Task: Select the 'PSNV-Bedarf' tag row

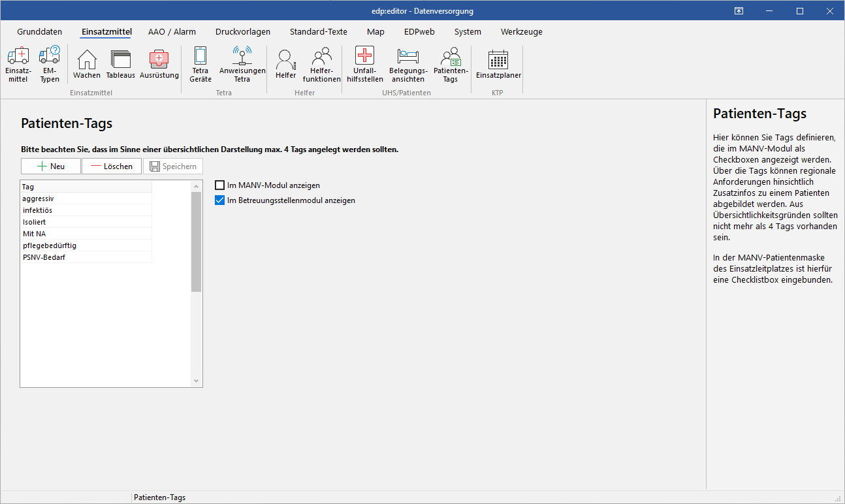Action: click(44, 257)
